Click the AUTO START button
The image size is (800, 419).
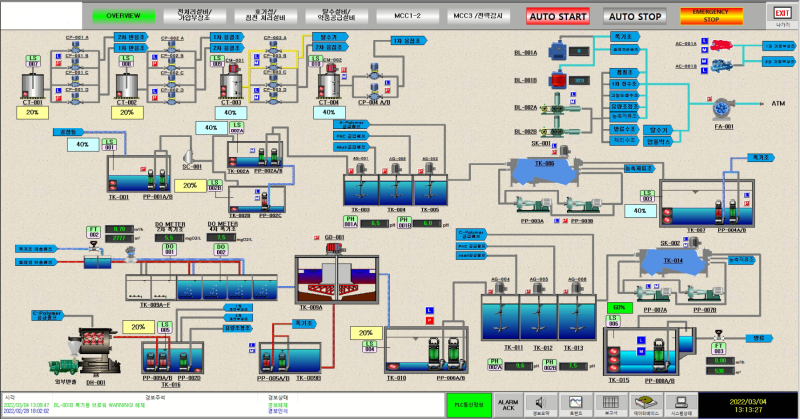558,16
